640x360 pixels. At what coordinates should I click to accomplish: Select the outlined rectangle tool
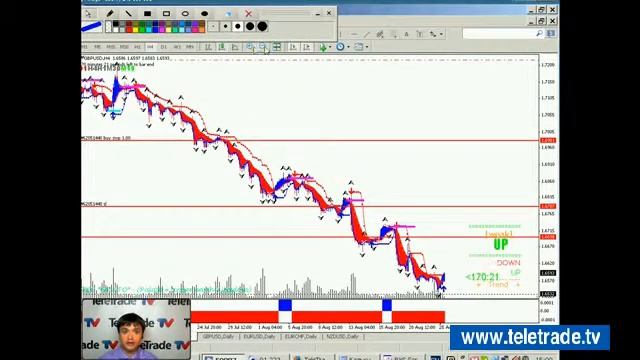167,14
